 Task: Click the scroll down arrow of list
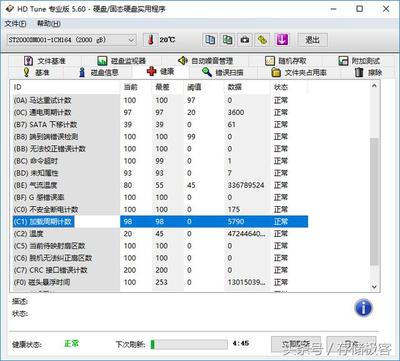pyautogui.click(x=374, y=287)
